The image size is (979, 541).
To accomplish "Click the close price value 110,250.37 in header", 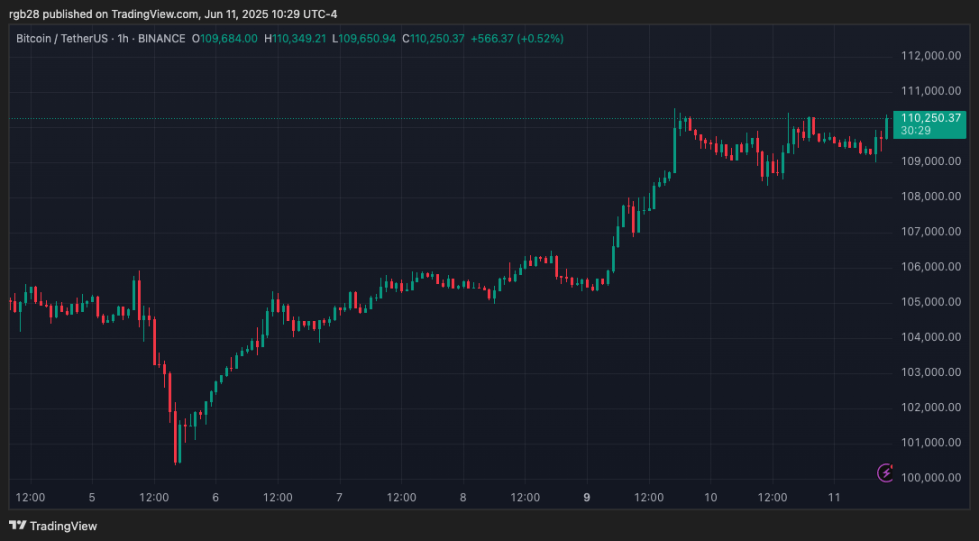I will coord(440,38).
